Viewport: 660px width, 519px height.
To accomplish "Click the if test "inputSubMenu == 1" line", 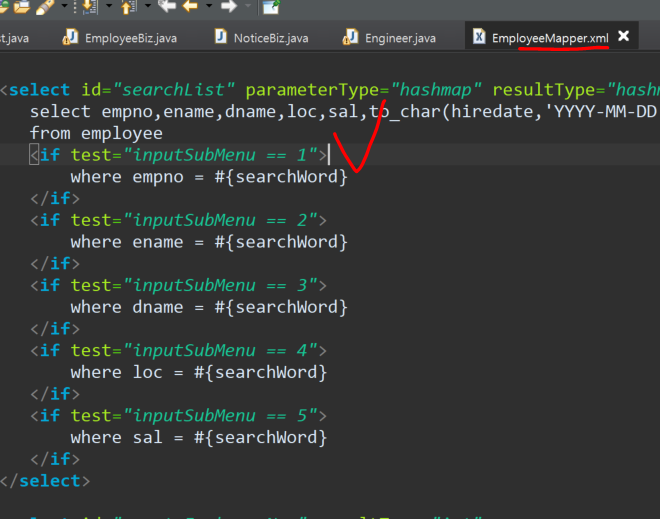I will tap(179, 155).
